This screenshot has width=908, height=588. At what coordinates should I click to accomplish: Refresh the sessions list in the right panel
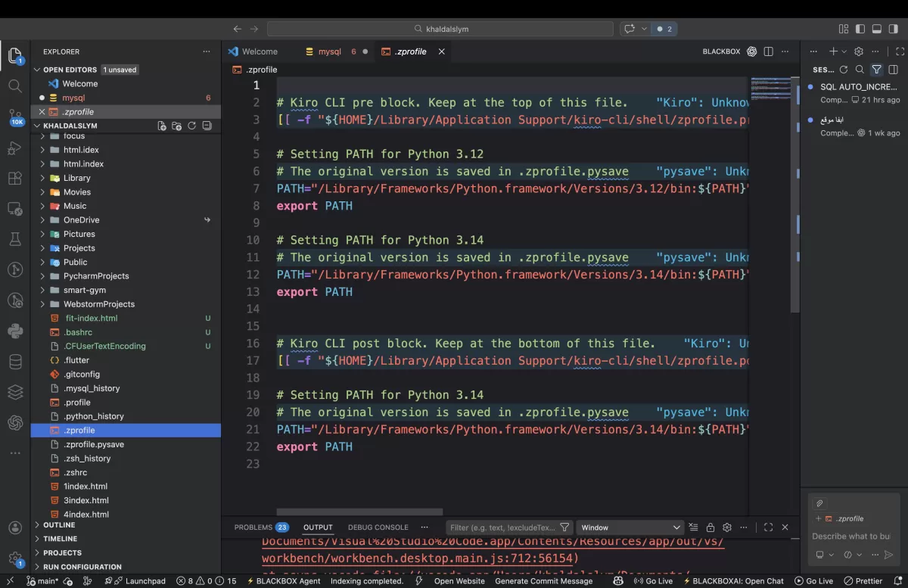[x=844, y=70]
